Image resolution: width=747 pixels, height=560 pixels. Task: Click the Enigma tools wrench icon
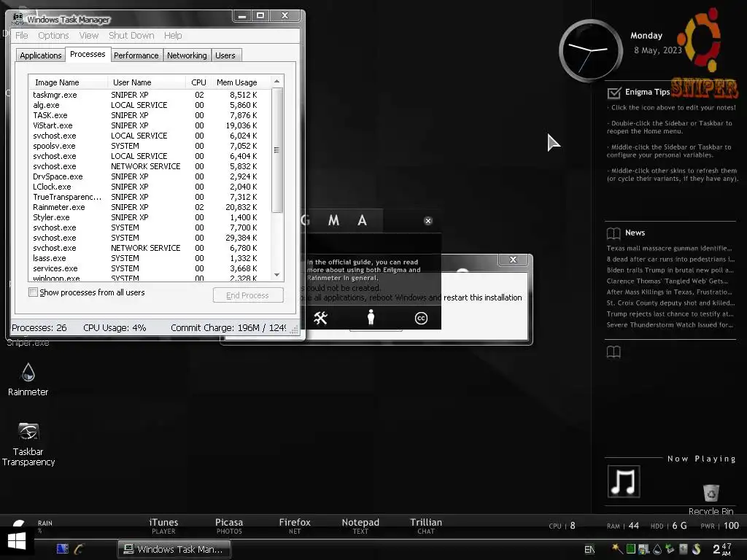pyautogui.click(x=321, y=318)
